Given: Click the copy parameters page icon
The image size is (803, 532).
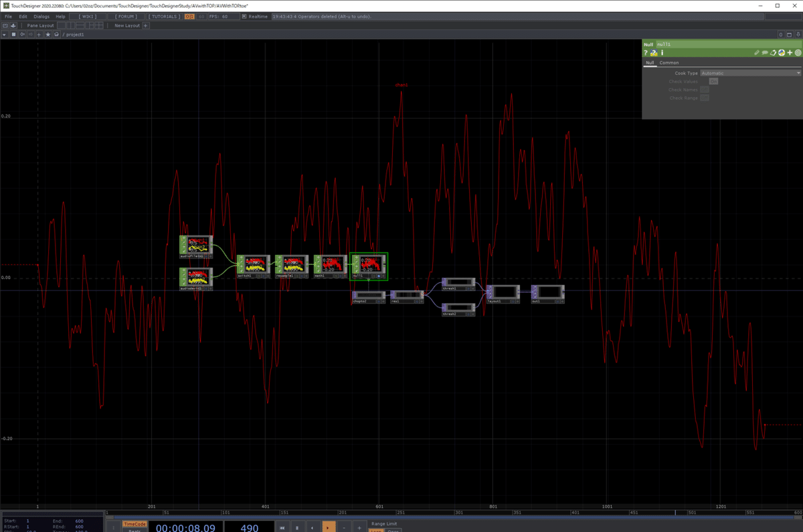Looking at the screenshot, I should click(x=773, y=52).
